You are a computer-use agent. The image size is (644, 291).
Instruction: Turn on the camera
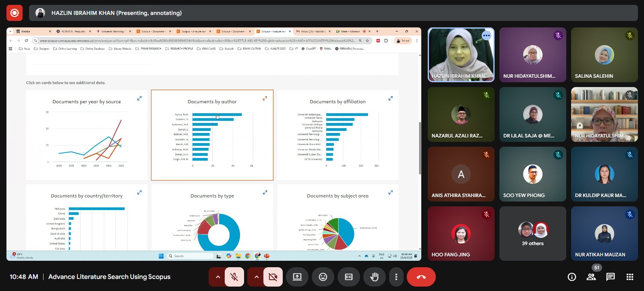pyautogui.click(x=273, y=277)
